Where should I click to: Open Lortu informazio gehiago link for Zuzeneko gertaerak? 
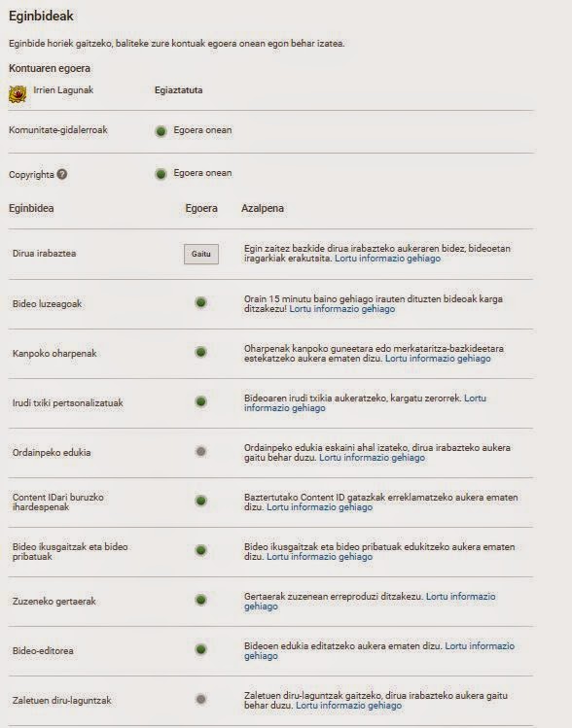tap(370, 602)
